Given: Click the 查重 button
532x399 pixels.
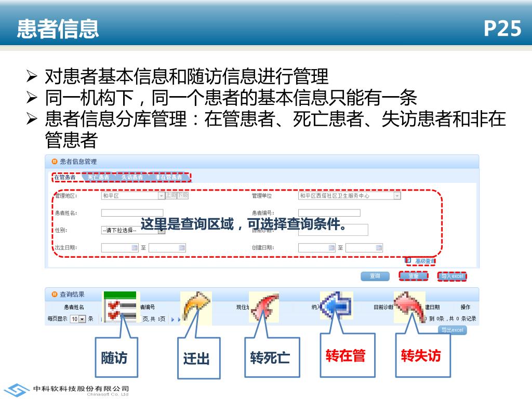Looking at the screenshot, I should [413, 276].
